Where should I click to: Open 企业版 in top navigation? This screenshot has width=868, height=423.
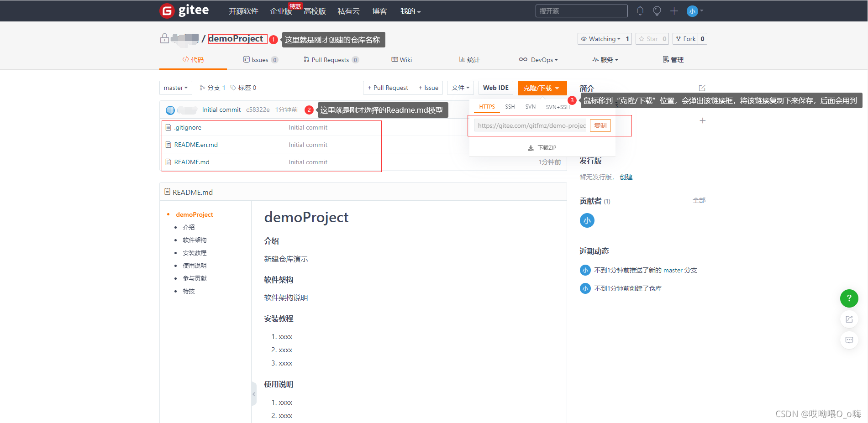(281, 11)
